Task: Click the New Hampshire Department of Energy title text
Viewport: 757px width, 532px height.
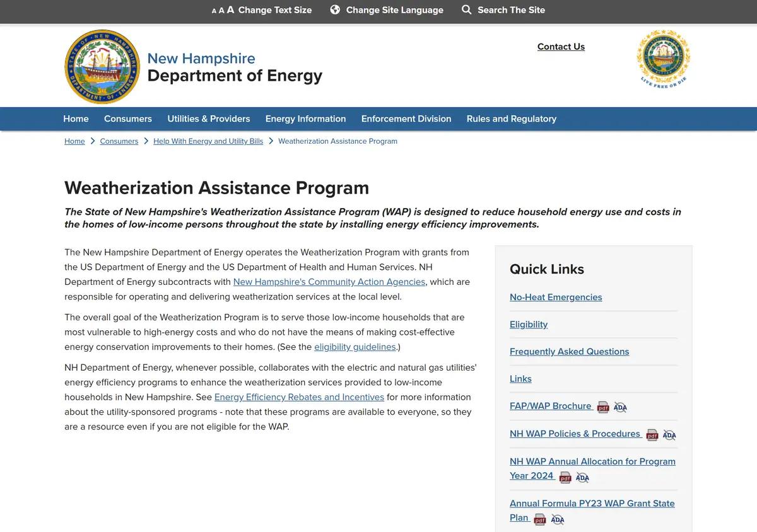Action: [235, 67]
